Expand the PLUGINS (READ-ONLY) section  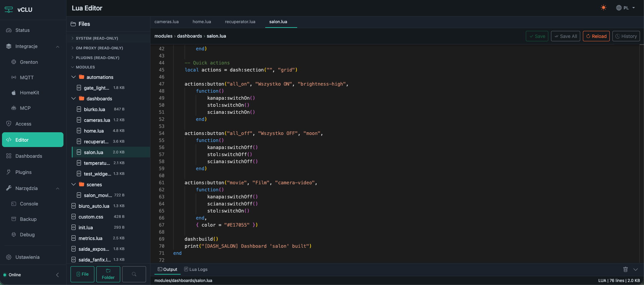108,58
